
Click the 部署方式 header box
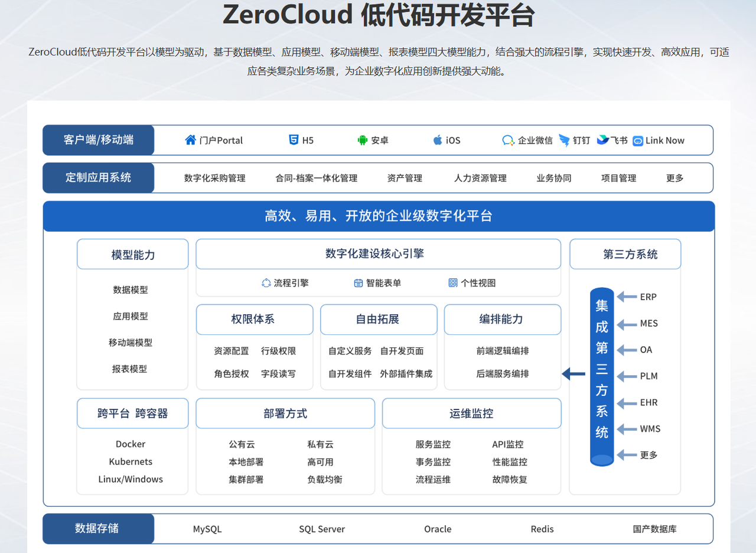click(285, 414)
